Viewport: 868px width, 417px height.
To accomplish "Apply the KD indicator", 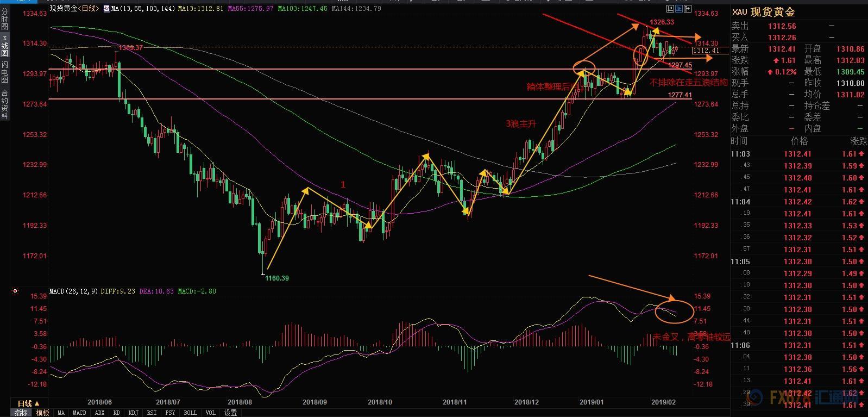I will [x=117, y=413].
